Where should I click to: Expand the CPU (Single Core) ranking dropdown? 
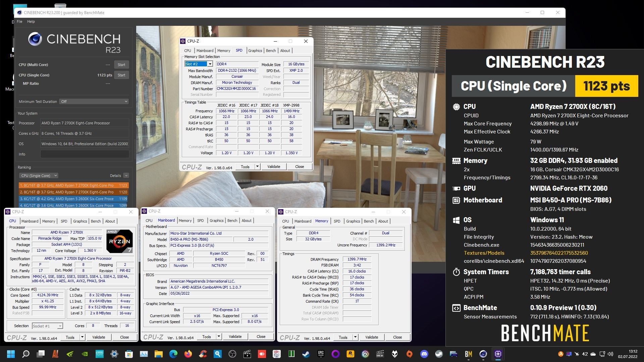pyautogui.click(x=39, y=176)
